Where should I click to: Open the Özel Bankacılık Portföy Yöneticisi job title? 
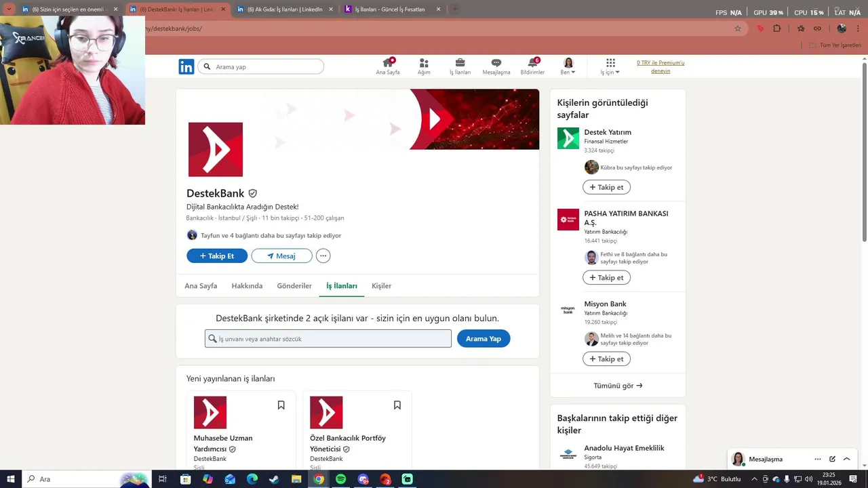coord(348,443)
